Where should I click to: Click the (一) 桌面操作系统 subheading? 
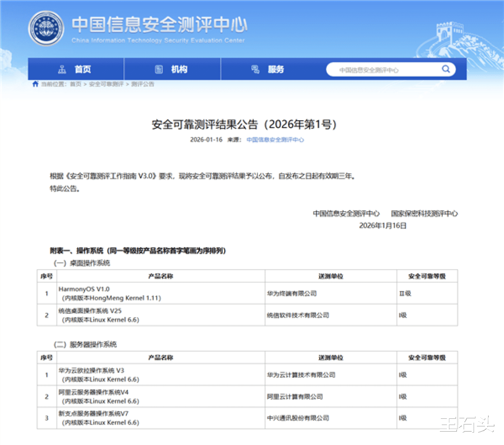pos(82,263)
